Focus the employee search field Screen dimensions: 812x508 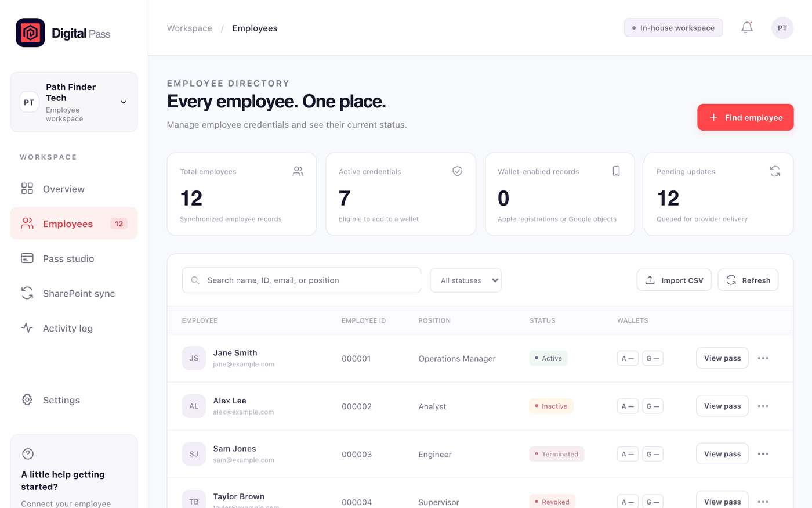coord(302,280)
